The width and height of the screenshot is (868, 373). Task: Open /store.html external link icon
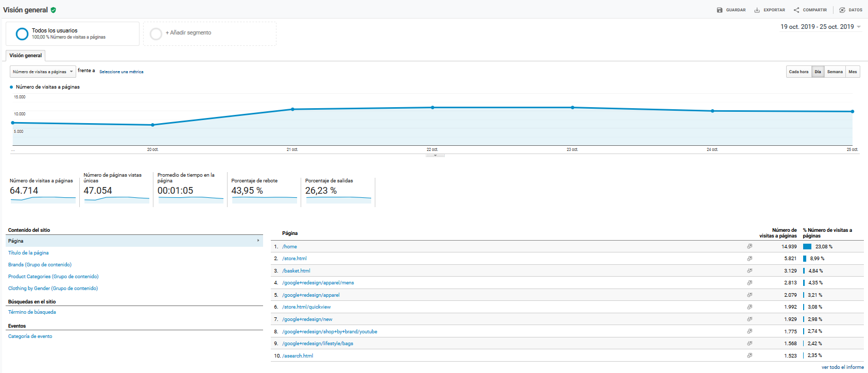click(750, 259)
